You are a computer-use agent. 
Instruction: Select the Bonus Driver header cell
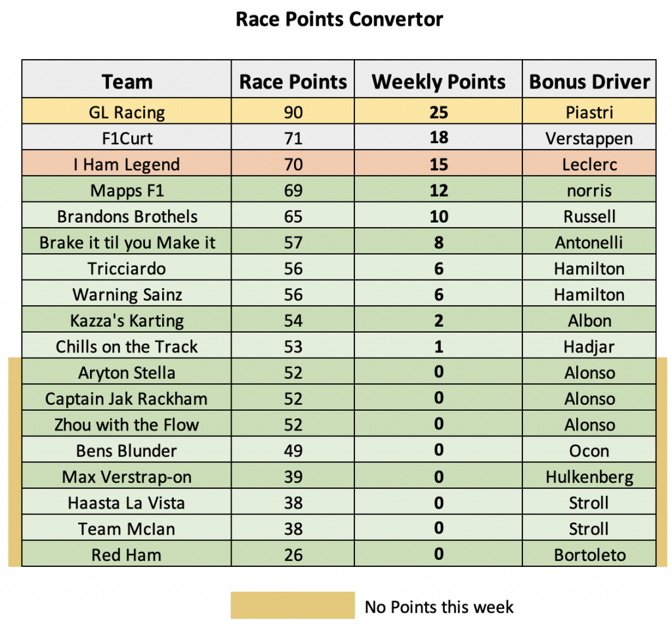click(589, 79)
